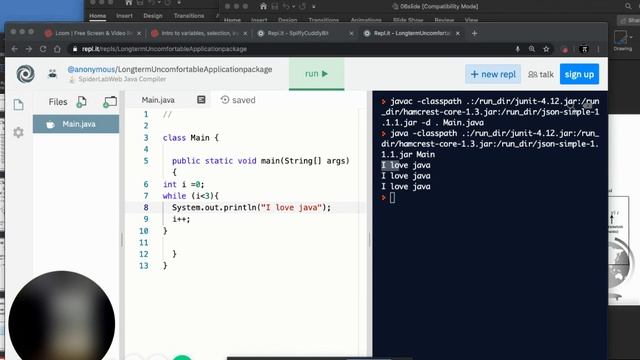The height and width of the screenshot is (360, 640).
Task: Close the LongtermUncomfortable tab
Action: pyautogui.click(x=458, y=33)
